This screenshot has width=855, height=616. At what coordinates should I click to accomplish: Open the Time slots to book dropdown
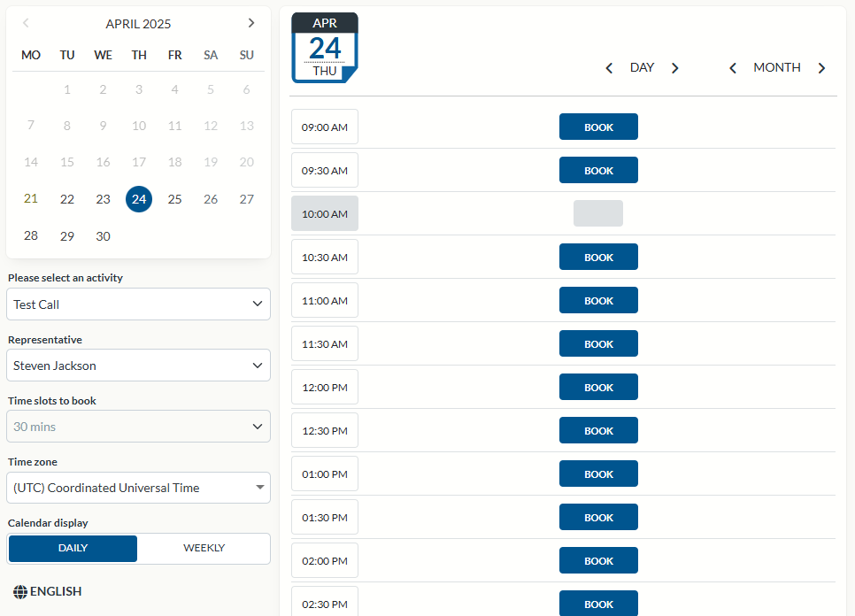click(x=138, y=427)
